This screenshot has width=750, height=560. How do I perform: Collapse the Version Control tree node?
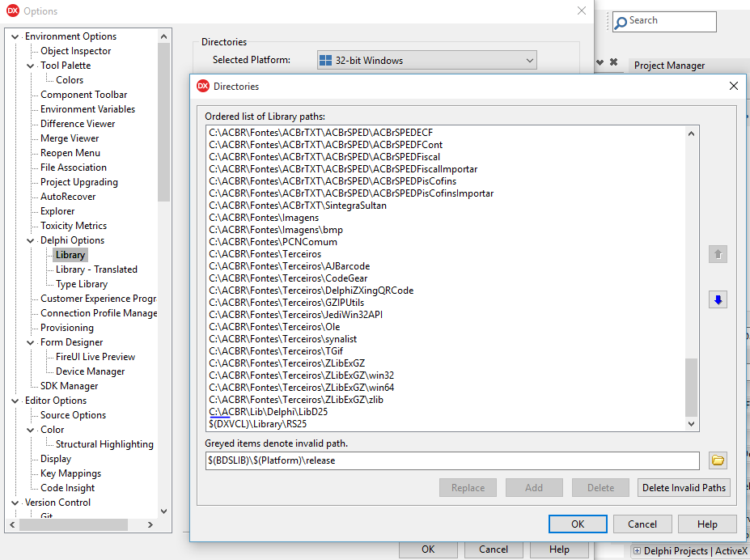coord(15,503)
